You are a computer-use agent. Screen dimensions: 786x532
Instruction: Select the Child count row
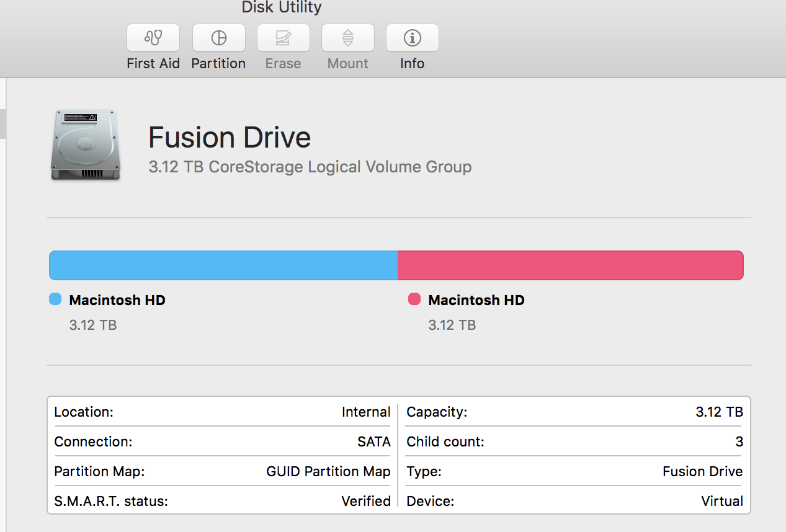[574, 441]
